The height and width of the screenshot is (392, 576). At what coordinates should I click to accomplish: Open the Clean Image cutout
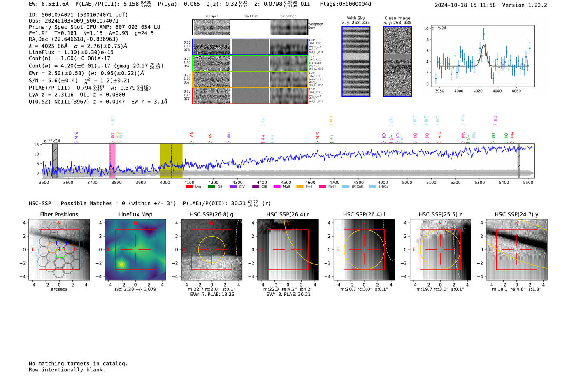397,61
